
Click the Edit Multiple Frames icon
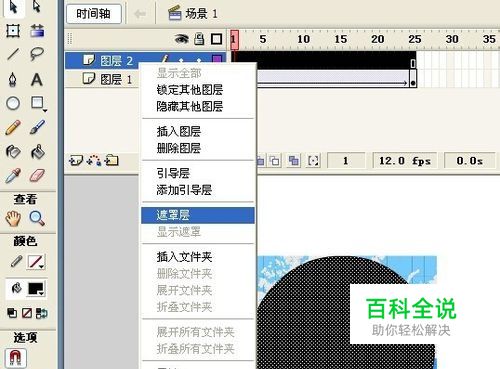pyautogui.click(x=294, y=161)
